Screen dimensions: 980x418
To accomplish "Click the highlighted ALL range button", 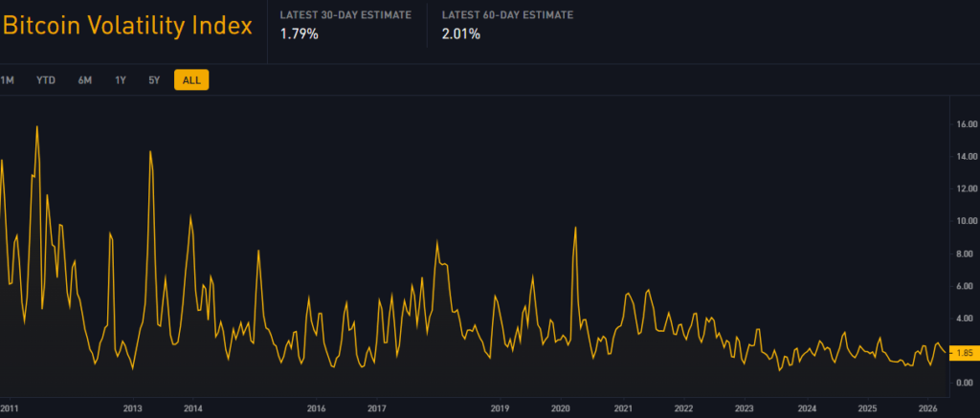I will pos(191,80).
